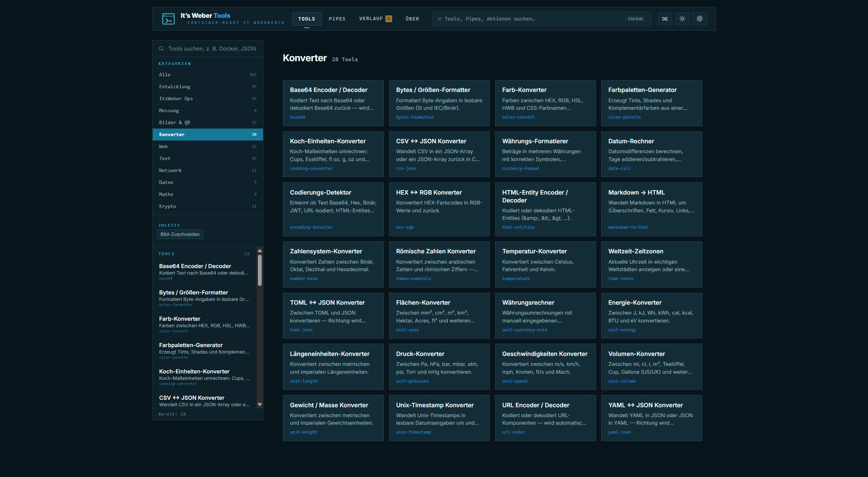Open the Zahlensystem-Konverter card
The image size is (868, 477).
(x=333, y=264)
